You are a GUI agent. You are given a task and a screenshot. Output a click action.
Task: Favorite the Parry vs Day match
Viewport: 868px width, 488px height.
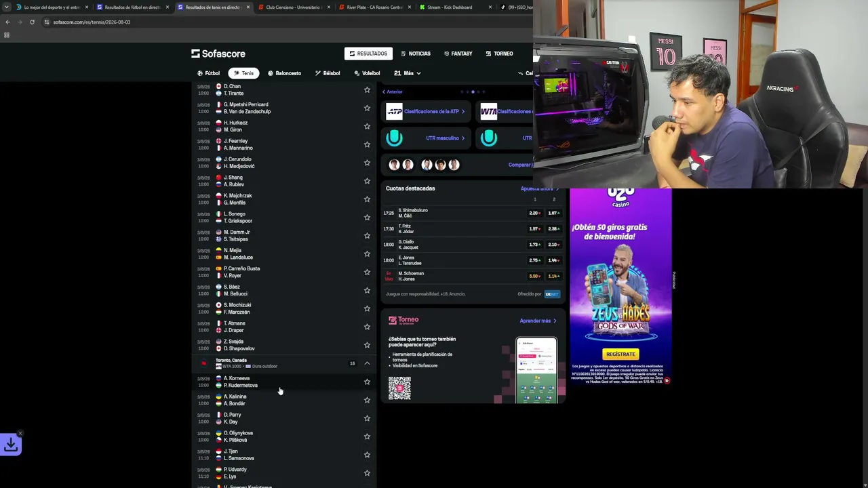click(367, 418)
